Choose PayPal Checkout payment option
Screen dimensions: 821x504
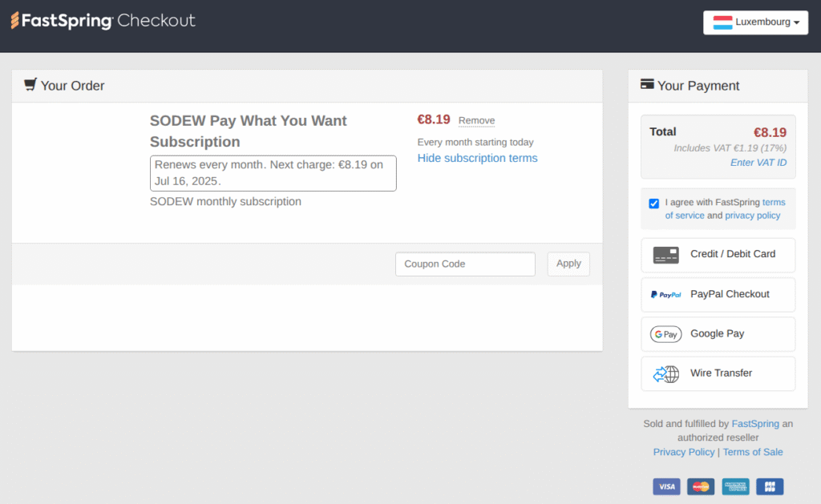(718, 295)
